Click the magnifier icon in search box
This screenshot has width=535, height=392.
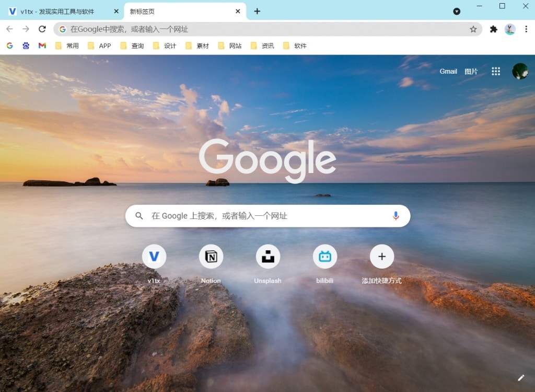point(139,216)
